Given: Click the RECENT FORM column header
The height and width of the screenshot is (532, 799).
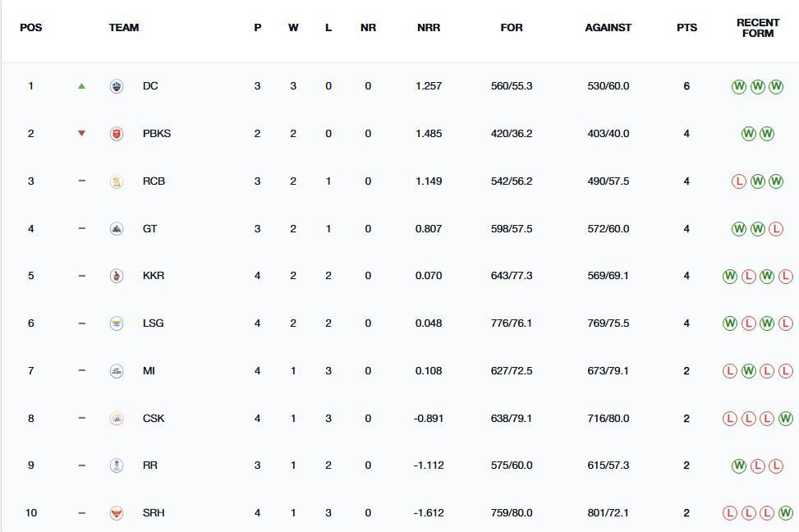Looking at the screenshot, I should click(x=757, y=28).
